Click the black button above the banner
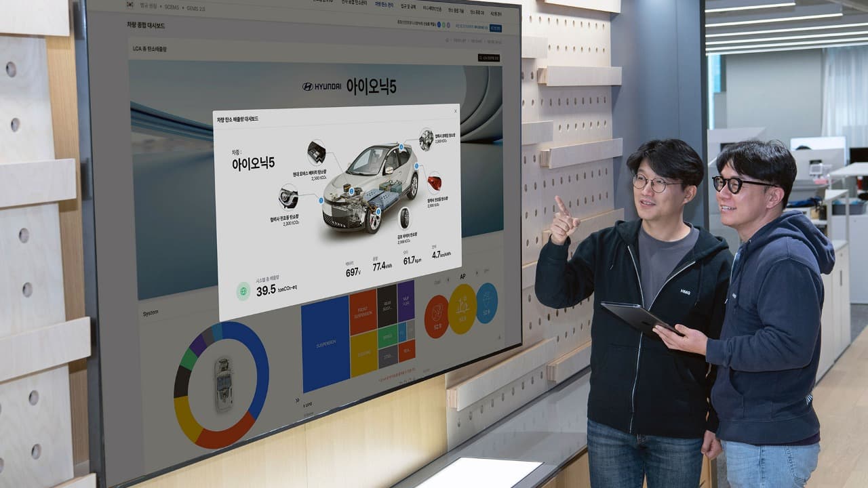The height and width of the screenshot is (488, 868). (x=488, y=58)
